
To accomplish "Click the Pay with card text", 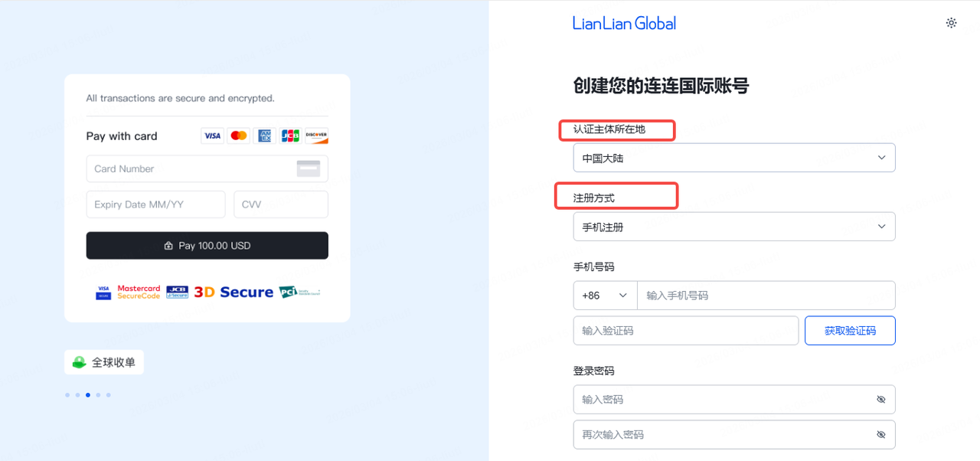I will [122, 136].
